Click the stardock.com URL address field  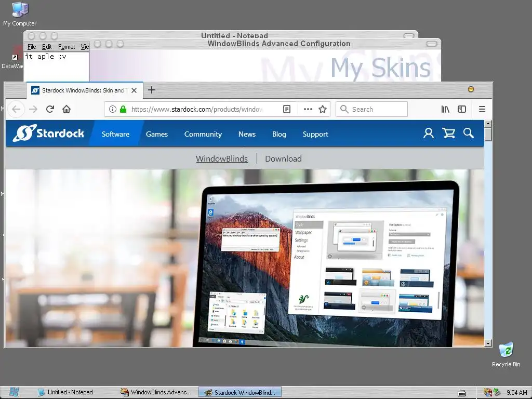pos(197,109)
